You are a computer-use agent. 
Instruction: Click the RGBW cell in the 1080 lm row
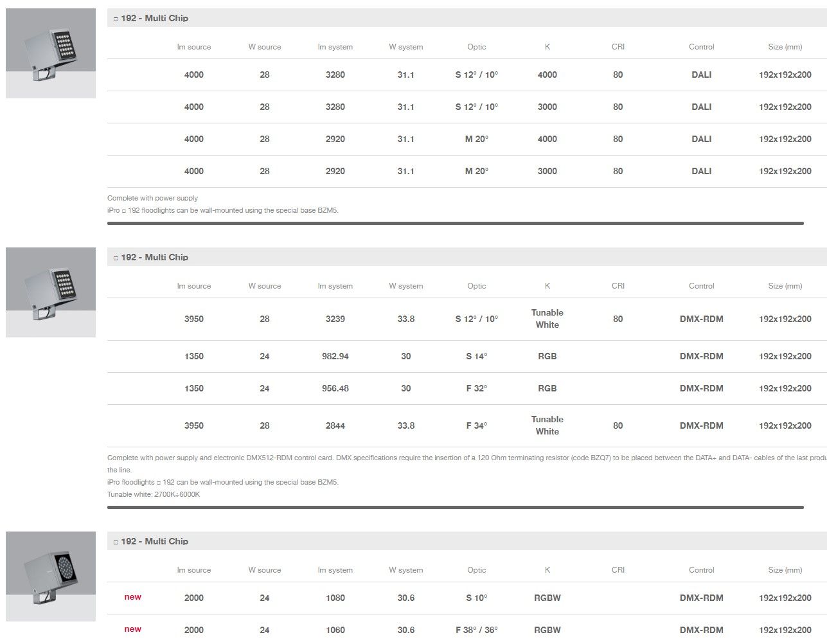547,598
